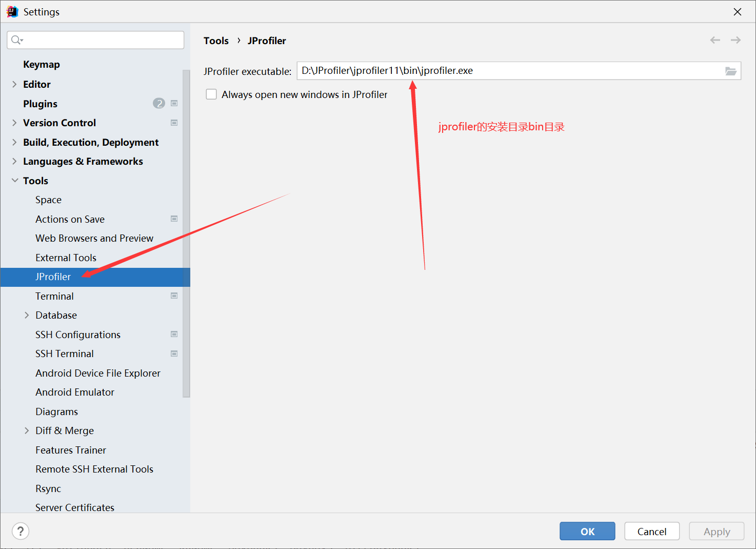
Task: Collapse the Tools section
Action: (x=15, y=181)
